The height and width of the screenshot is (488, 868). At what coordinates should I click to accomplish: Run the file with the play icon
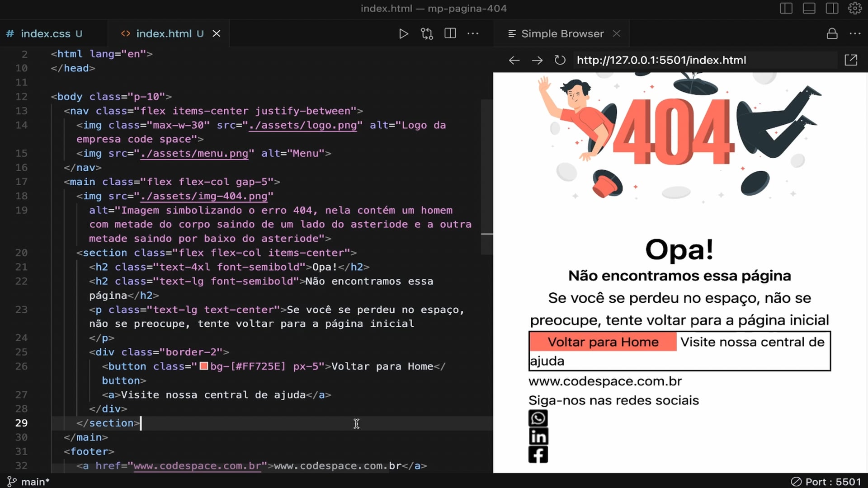tap(403, 34)
